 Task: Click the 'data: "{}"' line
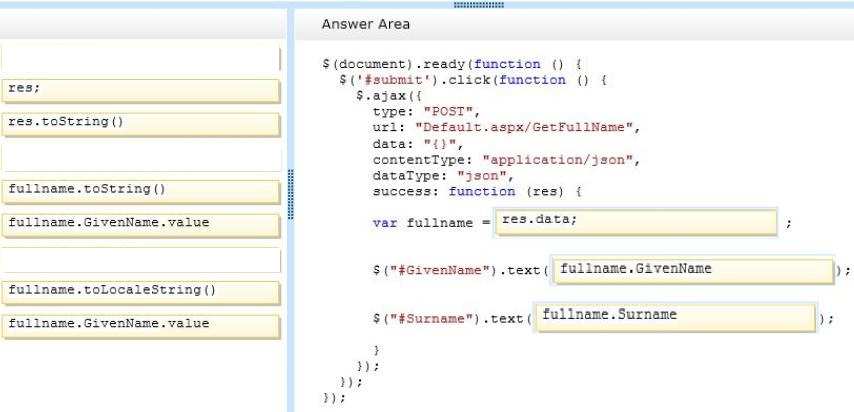tap(418, 144)
